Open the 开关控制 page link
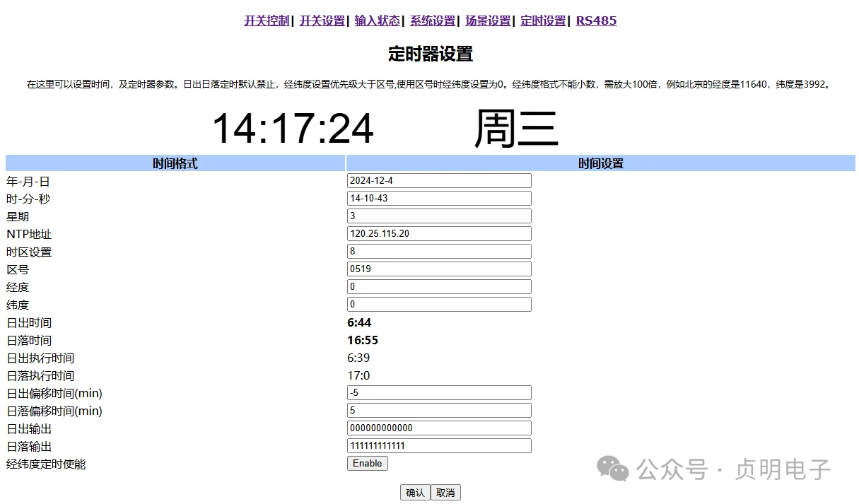This screenshot has height=504, width=859. pyautogui.click(x=267, y=20)
